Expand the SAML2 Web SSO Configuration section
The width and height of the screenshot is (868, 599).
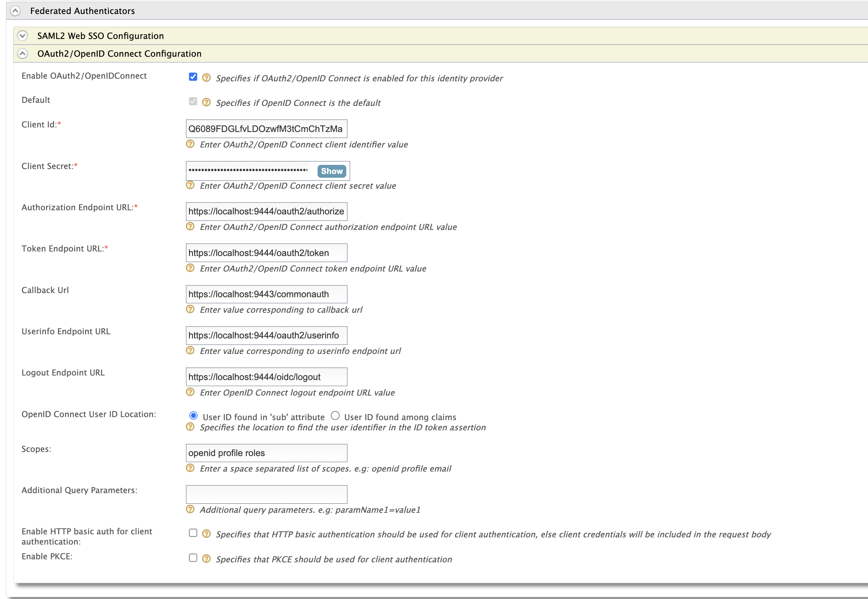(x=22, y=36)
